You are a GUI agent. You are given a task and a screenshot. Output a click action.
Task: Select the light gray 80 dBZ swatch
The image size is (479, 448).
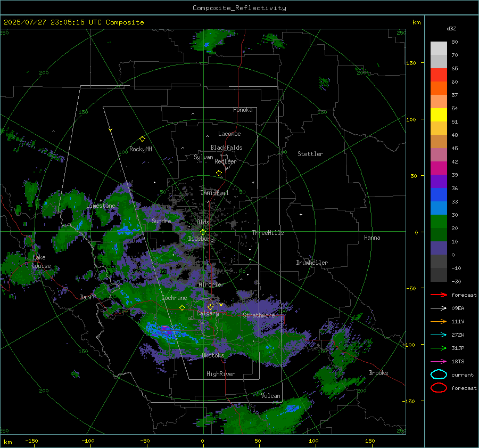439,48
